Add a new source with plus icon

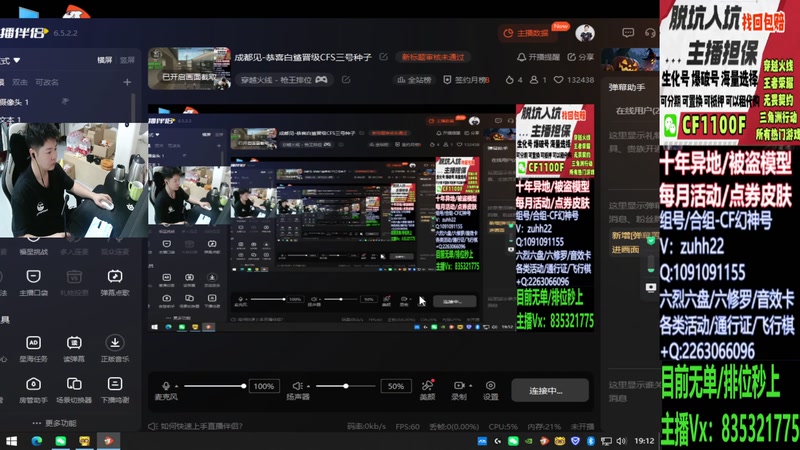pos(127,82)
